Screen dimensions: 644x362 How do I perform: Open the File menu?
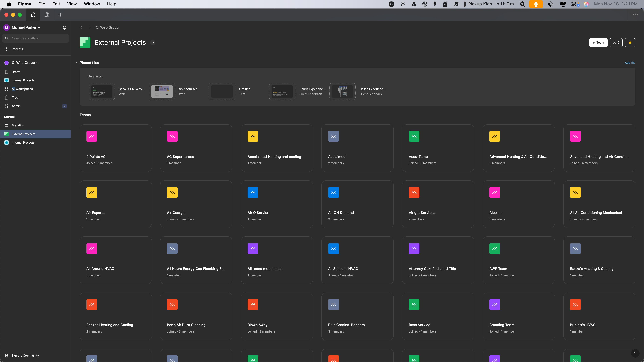[41, 4]
